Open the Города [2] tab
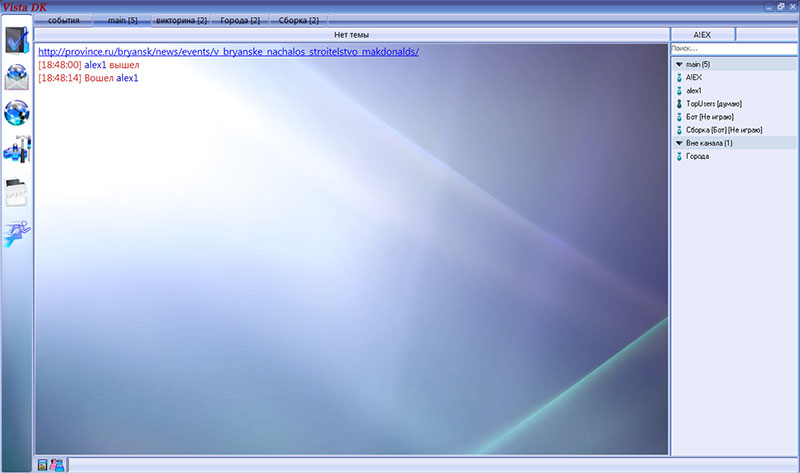 click(x=240, y=20)
